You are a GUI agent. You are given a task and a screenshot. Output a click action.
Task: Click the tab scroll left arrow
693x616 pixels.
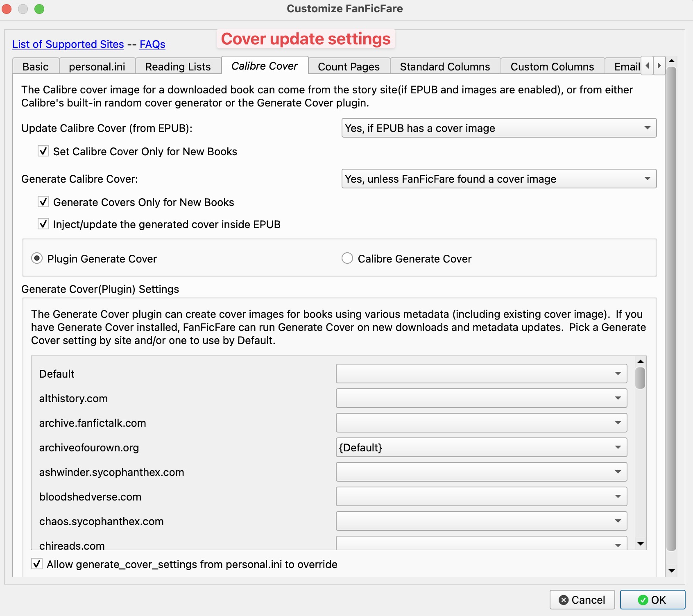click(647, 66)
